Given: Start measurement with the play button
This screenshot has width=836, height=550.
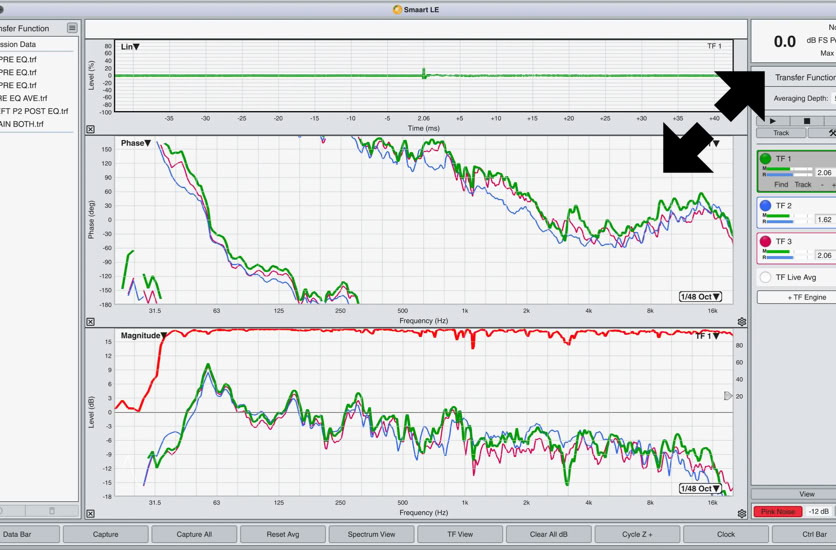Looking at the screenshot, I should 773,121.
